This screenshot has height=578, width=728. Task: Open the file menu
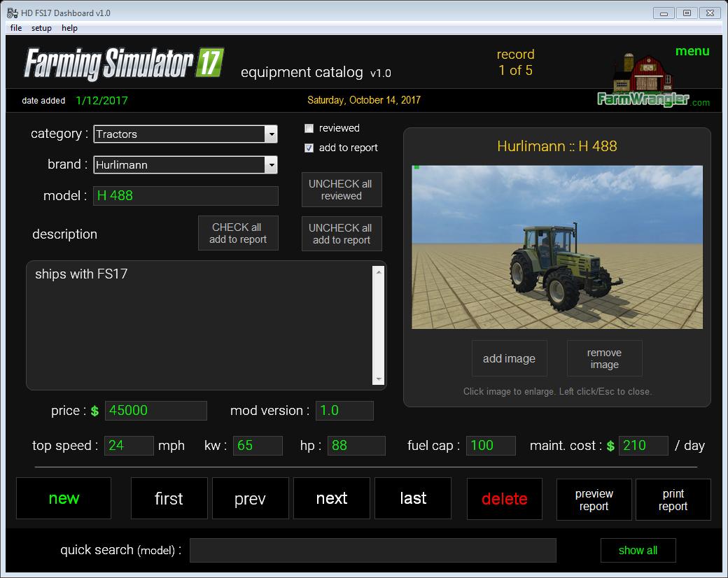tap(16, 28)
